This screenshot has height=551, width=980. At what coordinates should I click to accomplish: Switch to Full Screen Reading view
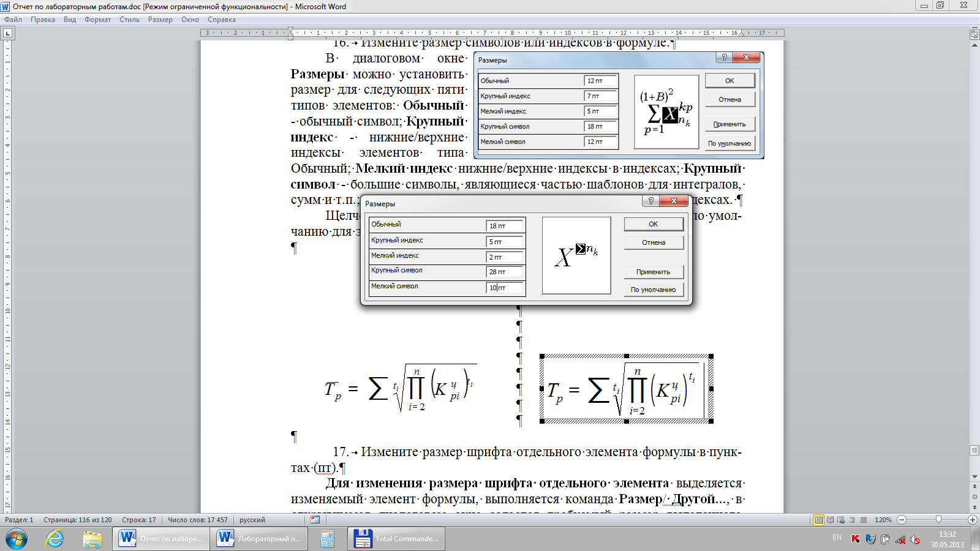coord(831,520)
